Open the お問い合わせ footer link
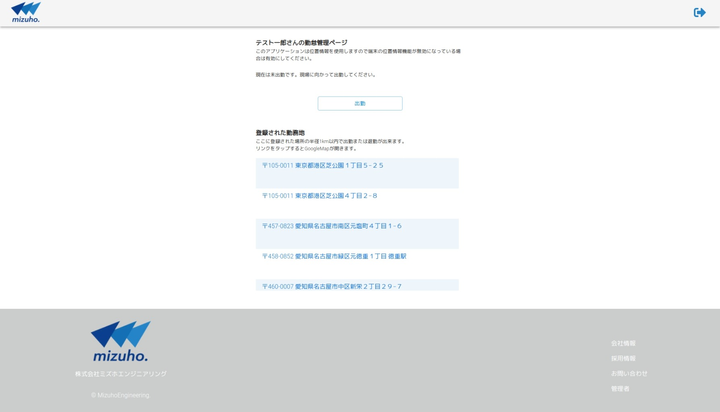Viewport: 720px width, 412px height. coord(629,373)
